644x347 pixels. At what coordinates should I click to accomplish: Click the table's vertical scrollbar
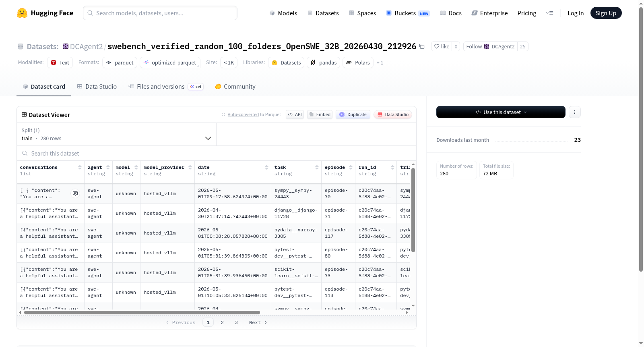(x=413, y=210)
